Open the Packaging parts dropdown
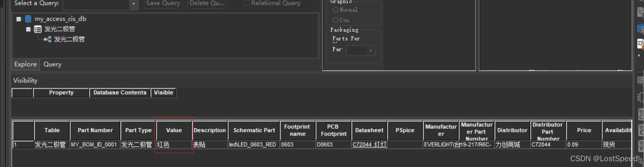The image size is (644, 167). pos(370,51)
